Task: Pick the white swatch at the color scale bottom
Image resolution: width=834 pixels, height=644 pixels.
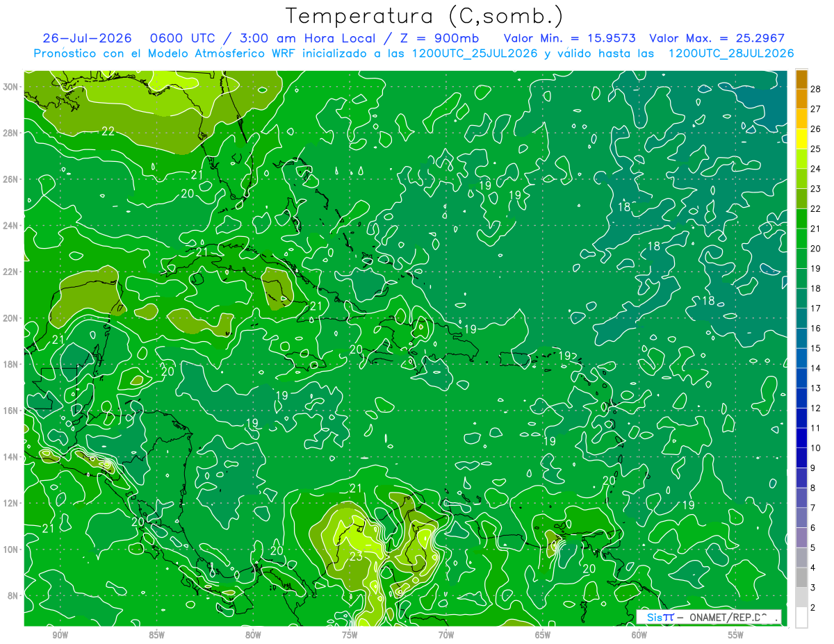Action: click(x=801, y=618)
